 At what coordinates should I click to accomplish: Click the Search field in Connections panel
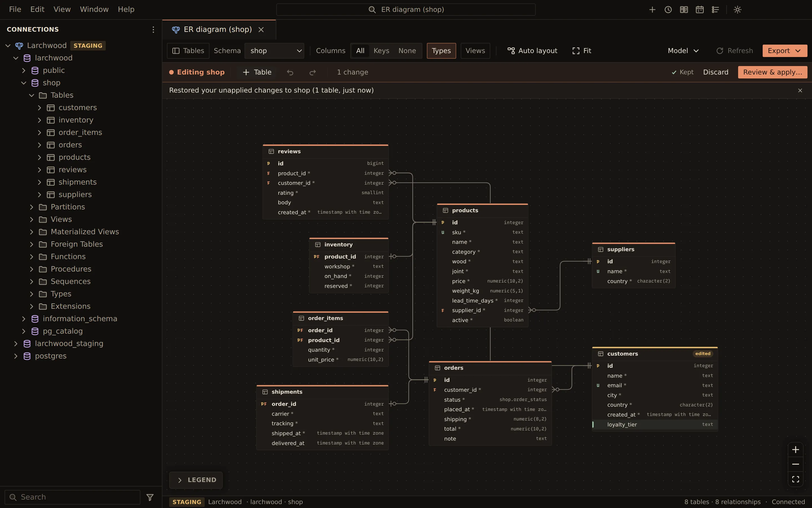[x=72, y=497]
